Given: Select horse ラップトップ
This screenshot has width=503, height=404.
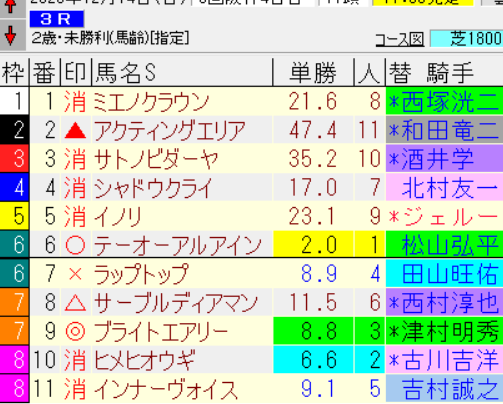Looking at the screenshot, I should click(141, 274).
